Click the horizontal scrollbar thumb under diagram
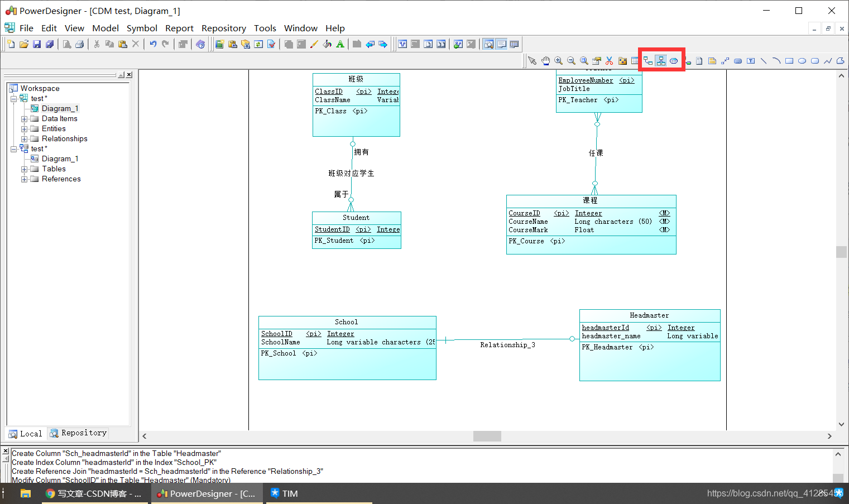 (x=487, y=436)
